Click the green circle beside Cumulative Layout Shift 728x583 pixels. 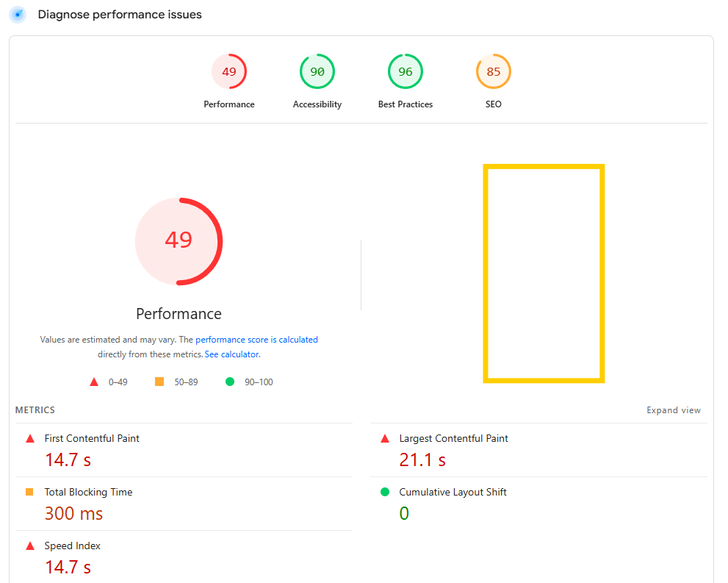point(385,492)
